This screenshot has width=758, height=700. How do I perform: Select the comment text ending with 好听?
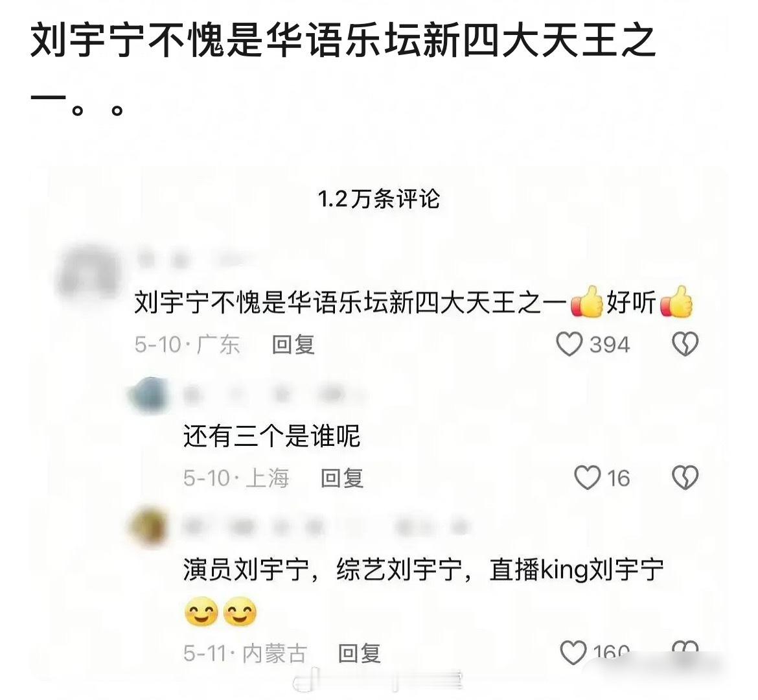pyautogui.click(x=413, y=302)
